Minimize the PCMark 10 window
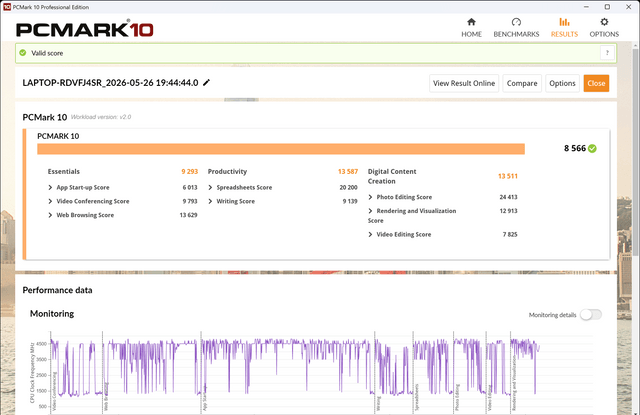Viewport: 640px width, 415px height. point(586,7)
